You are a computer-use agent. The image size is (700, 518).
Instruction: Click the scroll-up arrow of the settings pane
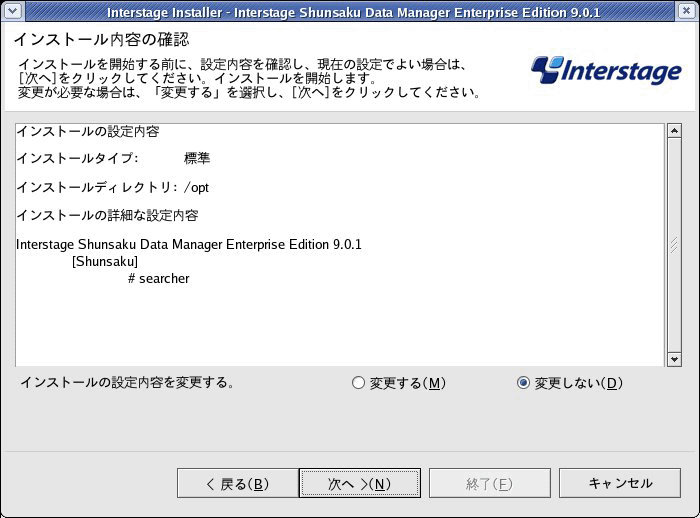click(x=674, y=131)
